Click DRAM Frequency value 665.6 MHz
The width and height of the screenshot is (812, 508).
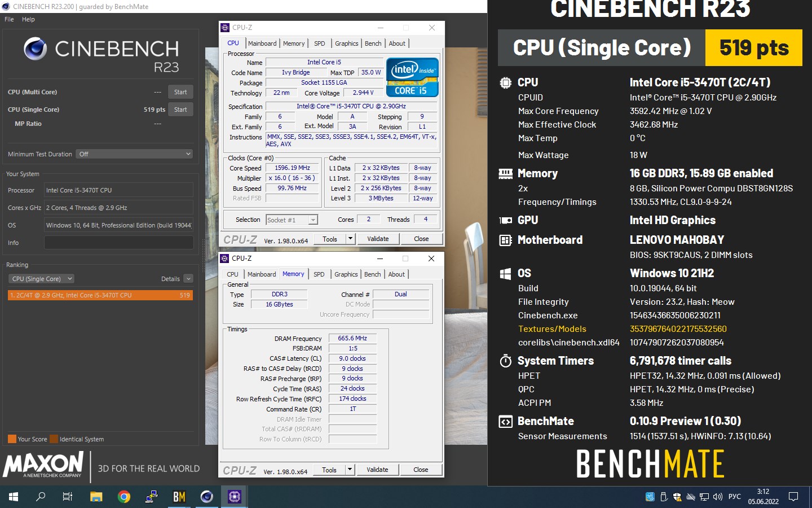click(x=352, y=339)
